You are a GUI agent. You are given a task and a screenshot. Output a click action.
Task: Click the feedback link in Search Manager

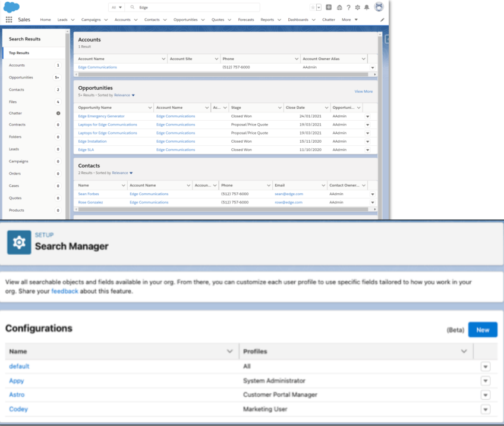coord(65,291)
